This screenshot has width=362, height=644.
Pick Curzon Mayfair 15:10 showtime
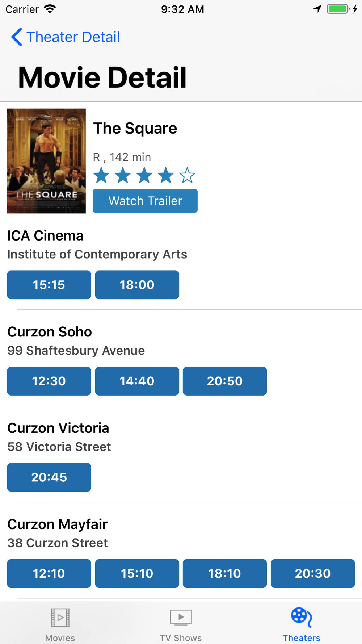(137, 573)
